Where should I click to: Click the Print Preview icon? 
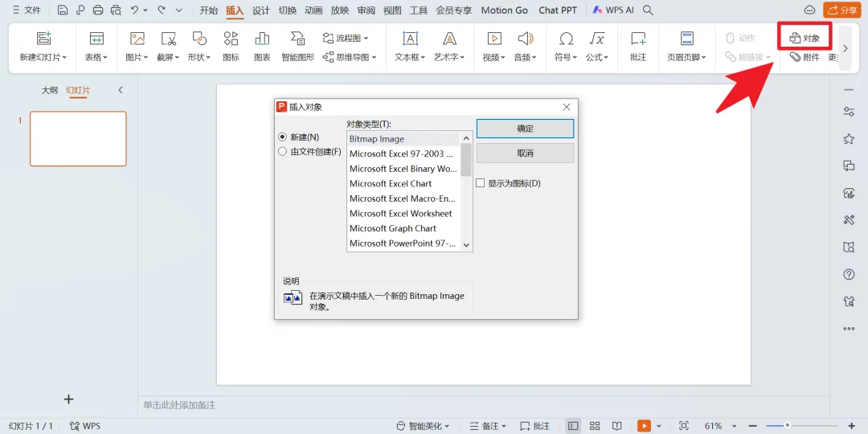(x=116, y=10)
